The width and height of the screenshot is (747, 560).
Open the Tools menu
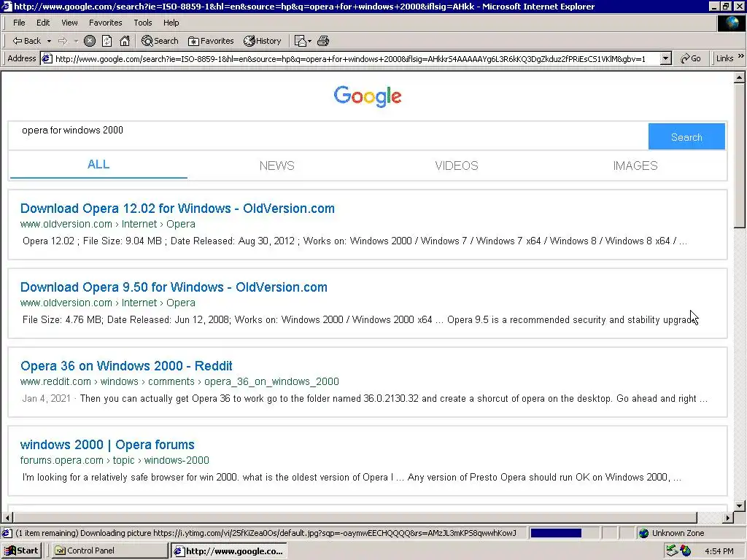click(x=142, y=23)
